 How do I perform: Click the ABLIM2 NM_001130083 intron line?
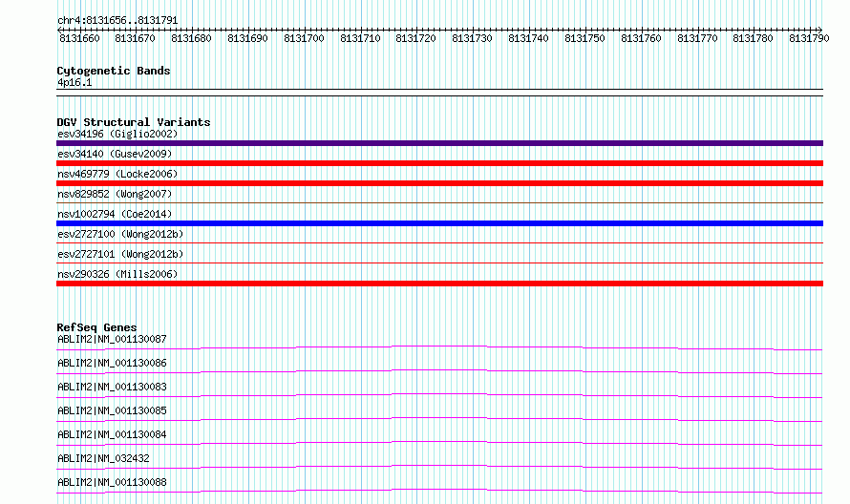[439, 395]
